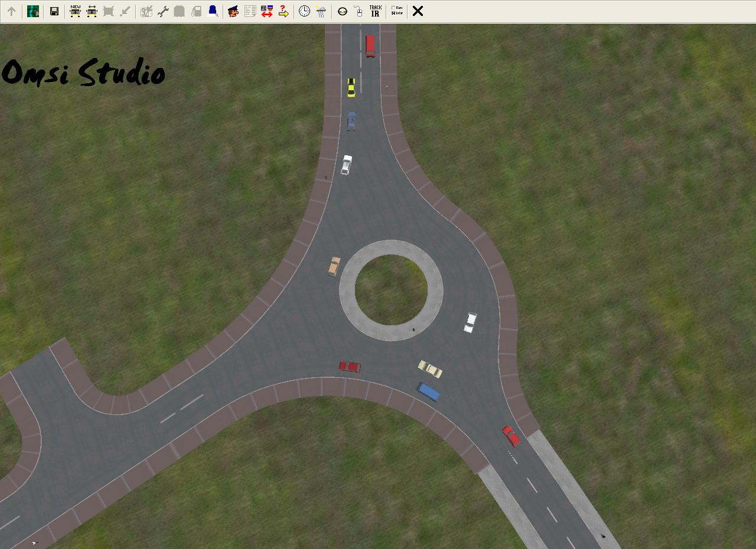756x549 pixels.
Task: Open the weather rain cloud icon
Action: (321, 11)
